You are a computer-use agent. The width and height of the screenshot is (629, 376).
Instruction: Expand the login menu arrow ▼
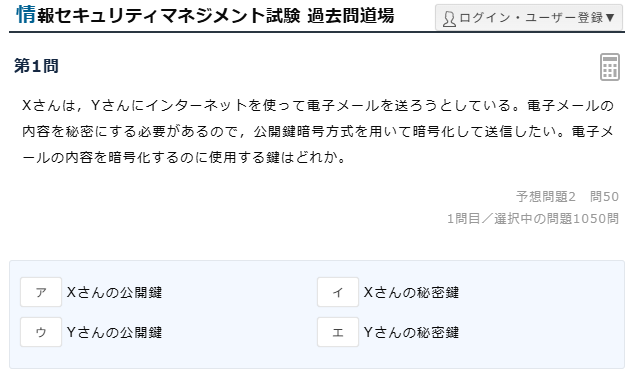click(610, 18)
